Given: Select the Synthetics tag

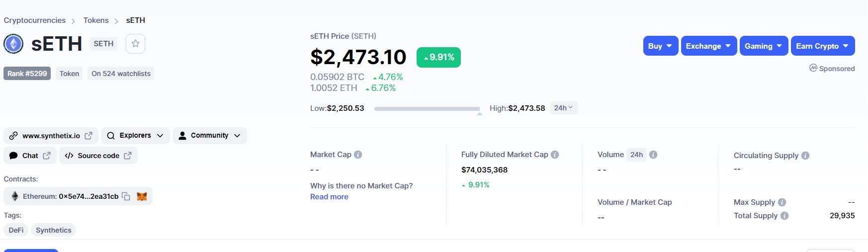Looking at the screenshot, I should click(x=54, y=230).
